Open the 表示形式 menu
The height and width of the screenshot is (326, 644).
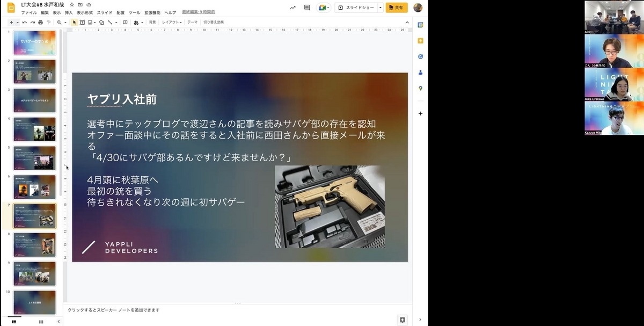(x=85, y=12)
